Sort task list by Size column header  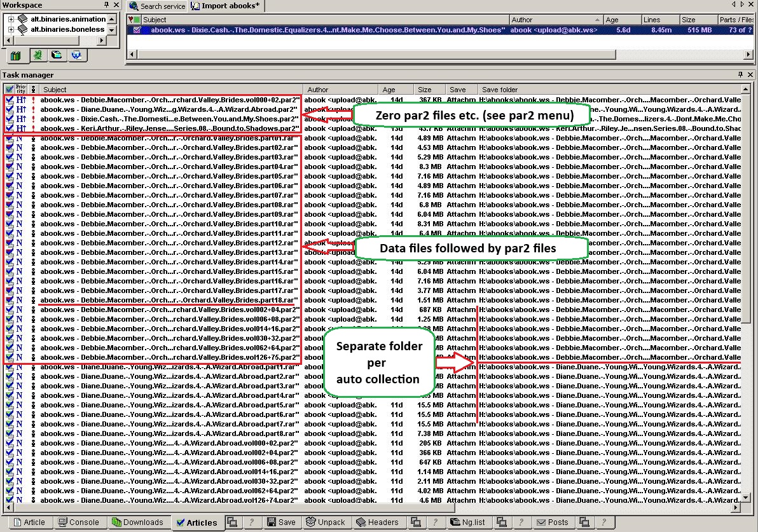[424, 90]
